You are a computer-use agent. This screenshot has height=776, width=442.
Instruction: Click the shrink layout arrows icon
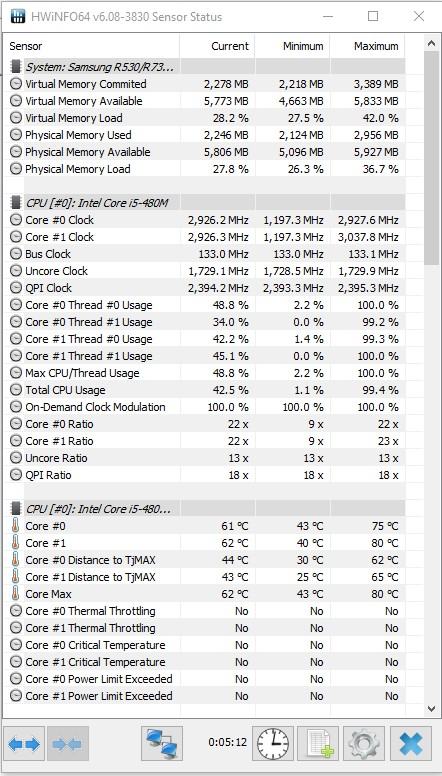click(x=68, y=743)
